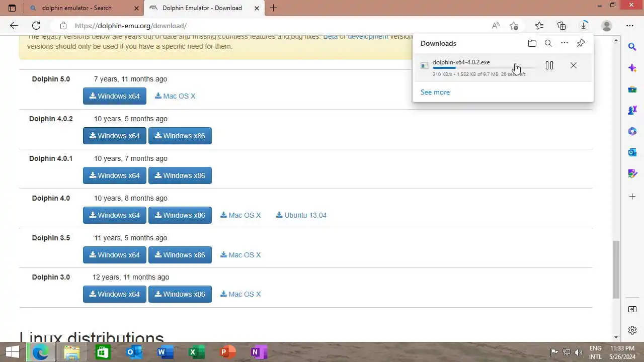Close the Dolphin Emulator Download tab
This screenshot has height=362, width=644.
pyautogui.click(x=257, y=8)
